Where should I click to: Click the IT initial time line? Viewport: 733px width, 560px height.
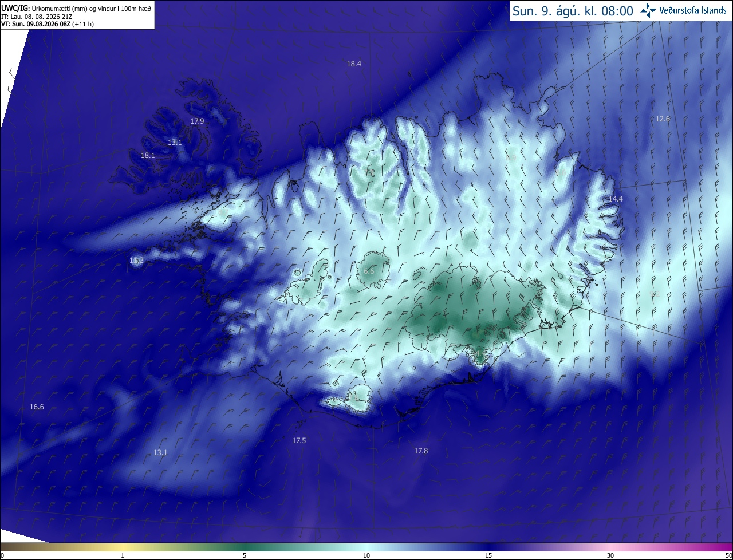point(37,17)
